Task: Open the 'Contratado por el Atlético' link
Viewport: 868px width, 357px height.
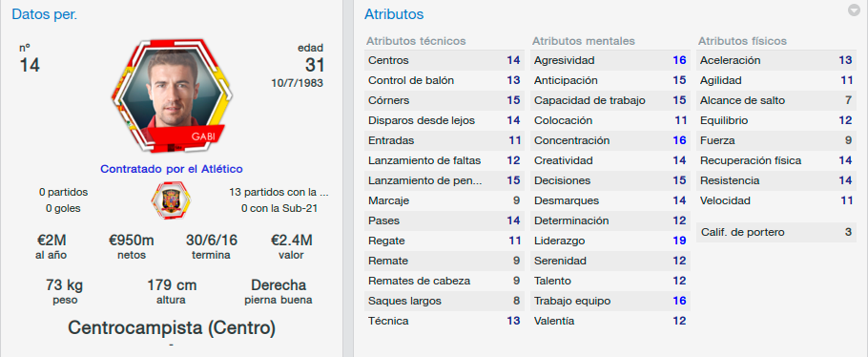Action: point(171,169)
